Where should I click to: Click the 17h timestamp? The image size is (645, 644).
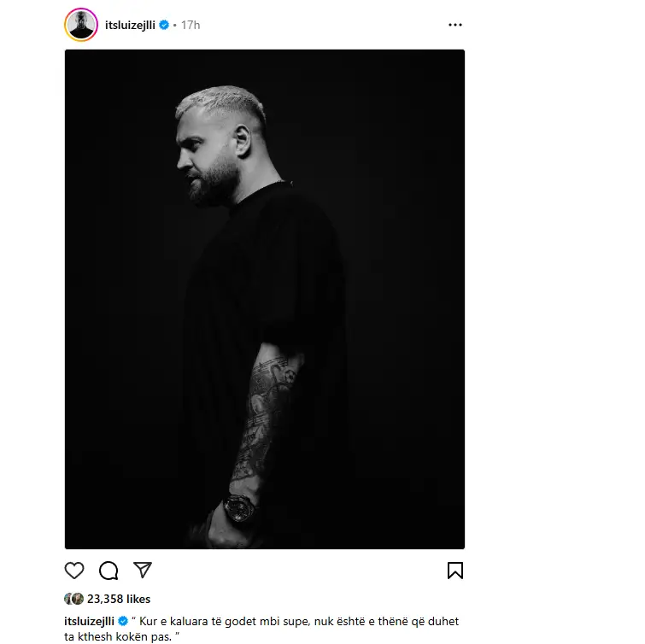tap(191, 25)
